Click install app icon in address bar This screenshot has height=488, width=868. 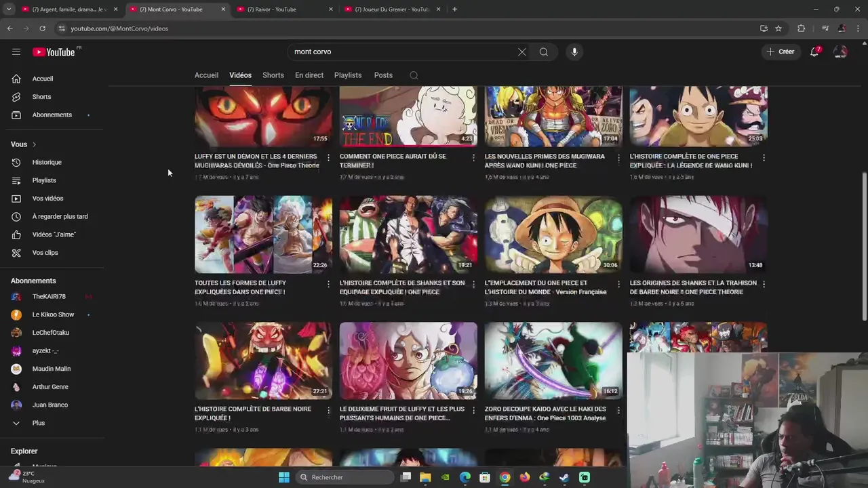pyautogui.click(x=764, y=28)
